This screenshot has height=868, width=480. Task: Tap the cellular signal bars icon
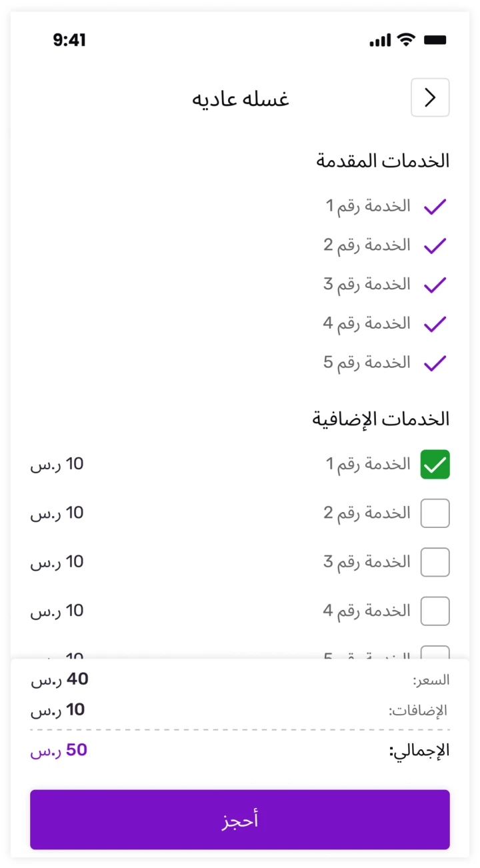coord(380,41)
